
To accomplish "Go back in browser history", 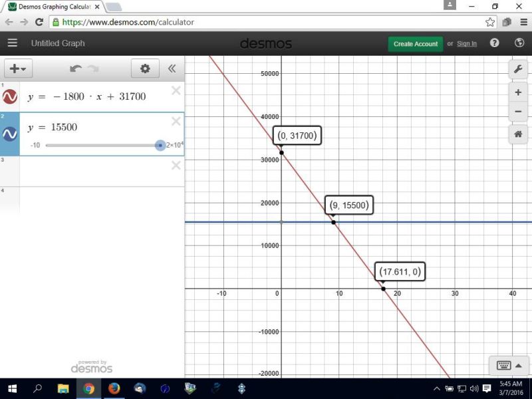I will pyautogui.click(x=9, y=23).
